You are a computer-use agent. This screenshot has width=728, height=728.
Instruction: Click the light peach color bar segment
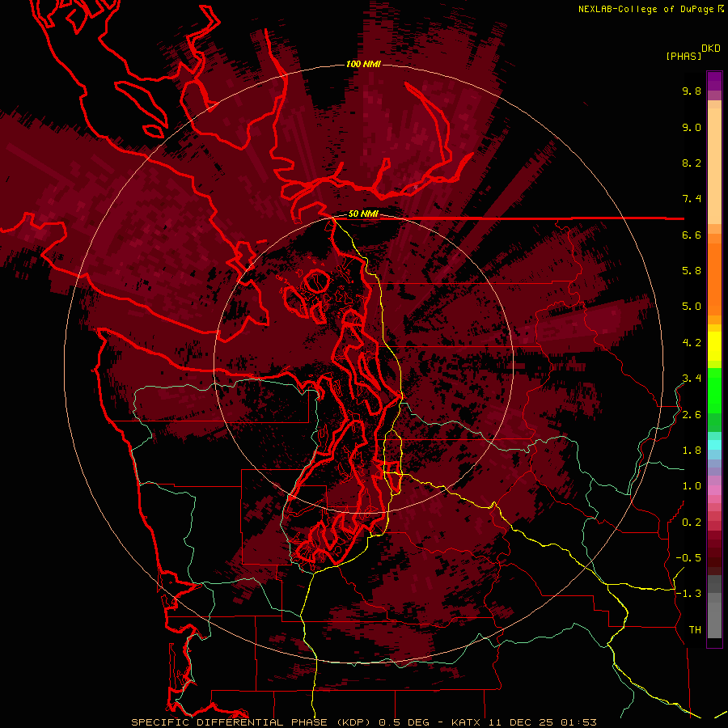pyautogui.click(x=714, y=166)
